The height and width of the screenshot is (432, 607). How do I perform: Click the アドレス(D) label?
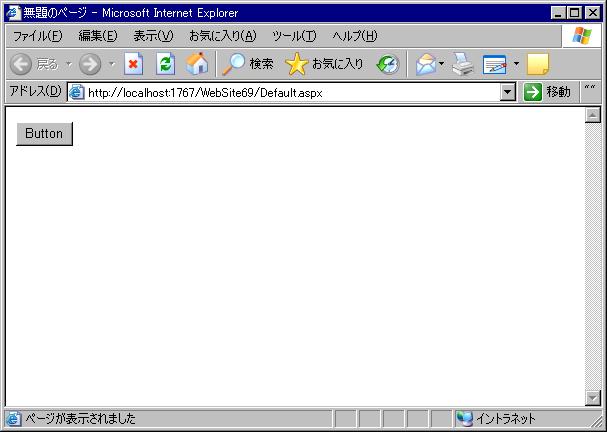click(35, 91)
